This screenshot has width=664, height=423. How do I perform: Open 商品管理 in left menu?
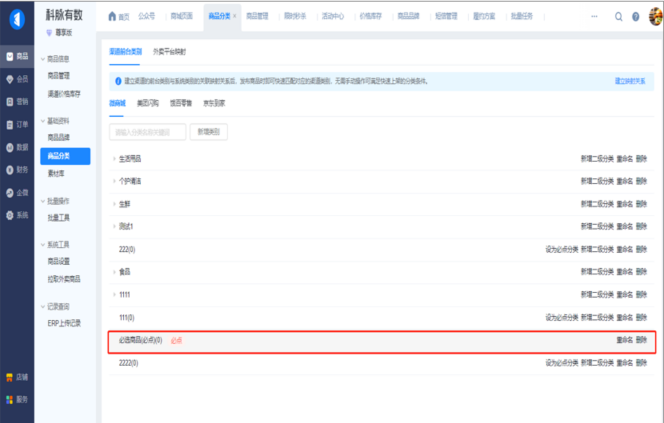pyautogui.click(x=58, y=76)
